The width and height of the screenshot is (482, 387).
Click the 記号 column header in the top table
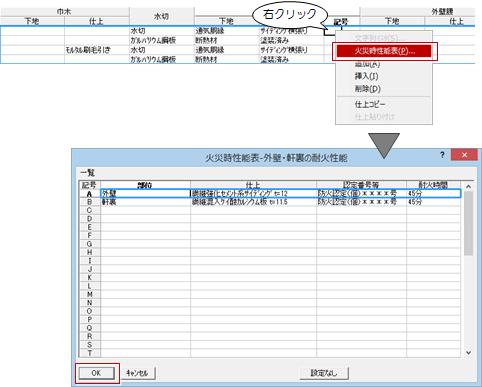[341, 22]
